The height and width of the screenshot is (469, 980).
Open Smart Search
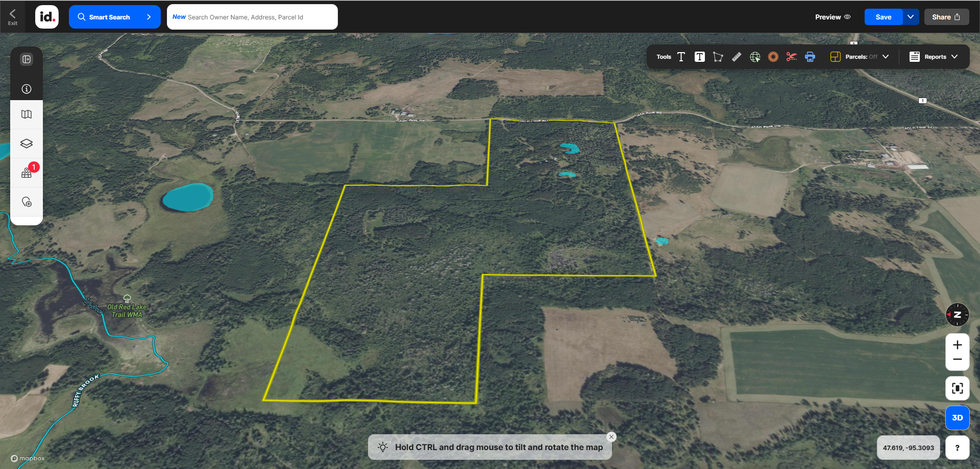pos(114,17)
